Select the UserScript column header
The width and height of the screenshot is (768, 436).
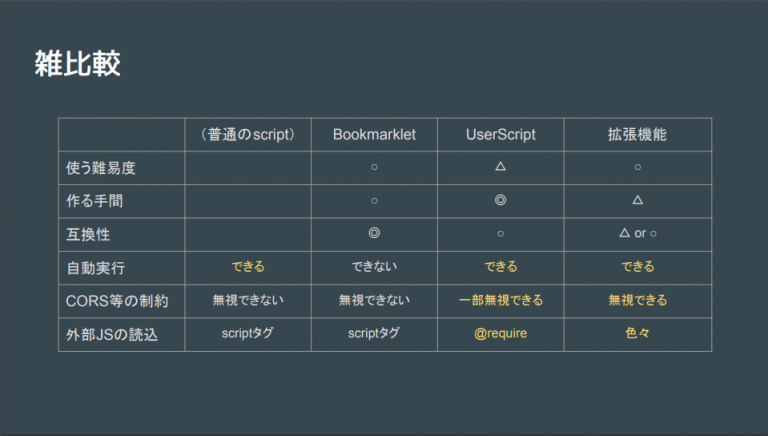coord(501,134)
